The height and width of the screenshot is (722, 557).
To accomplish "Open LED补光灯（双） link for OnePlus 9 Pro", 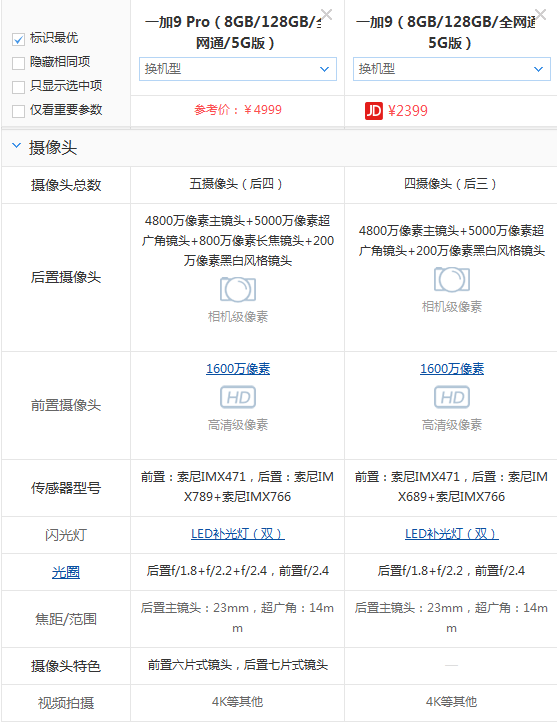I will 238,534.
